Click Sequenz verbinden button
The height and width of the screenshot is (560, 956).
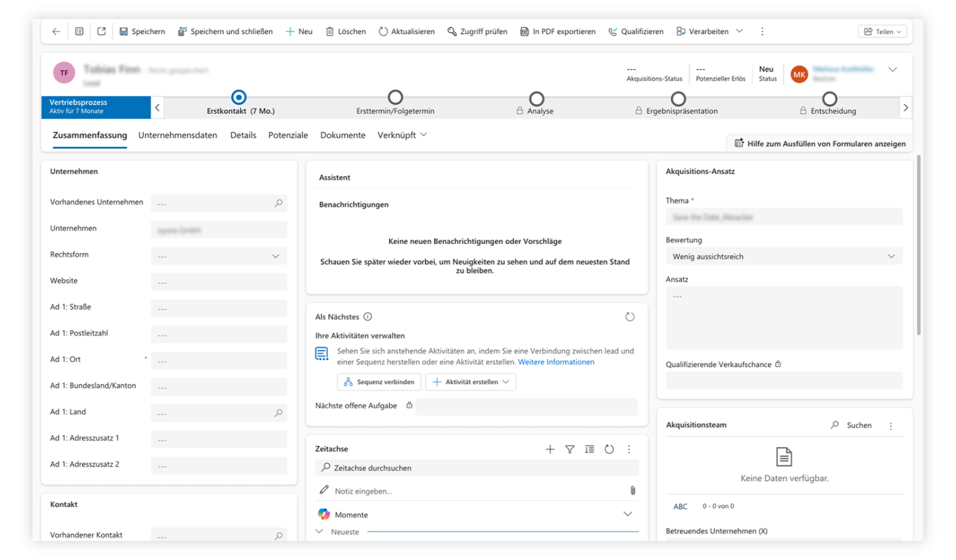pyautogui.click(x=379, y=382)
